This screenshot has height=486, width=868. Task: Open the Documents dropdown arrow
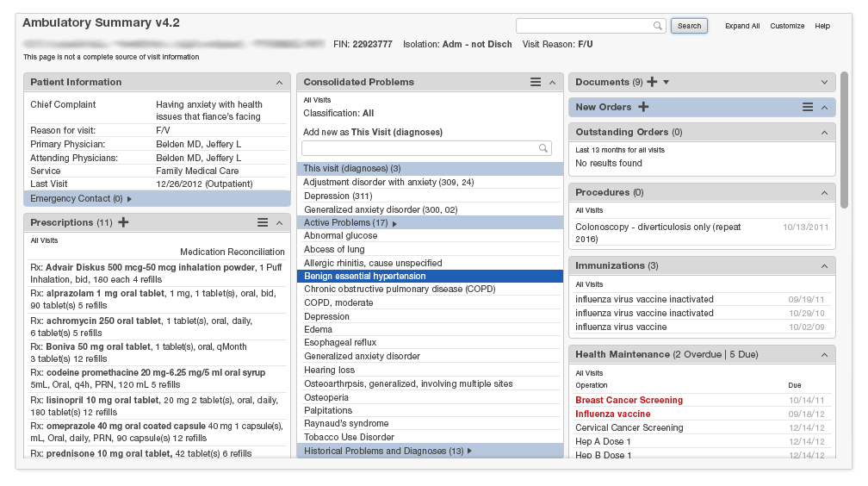tap(666, 83)
